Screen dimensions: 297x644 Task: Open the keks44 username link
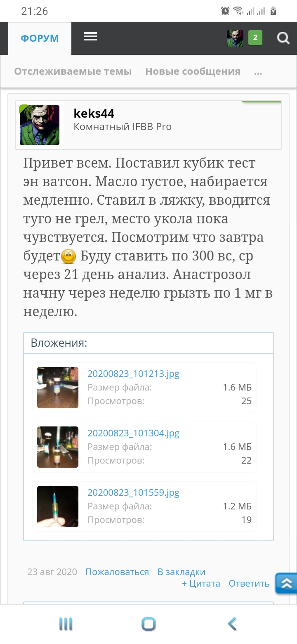pos(94,113)
